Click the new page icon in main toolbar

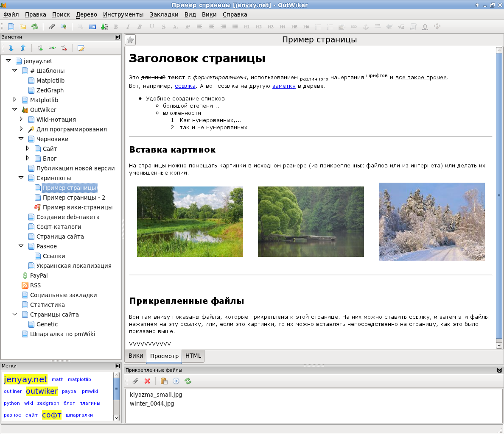[11, 27]
